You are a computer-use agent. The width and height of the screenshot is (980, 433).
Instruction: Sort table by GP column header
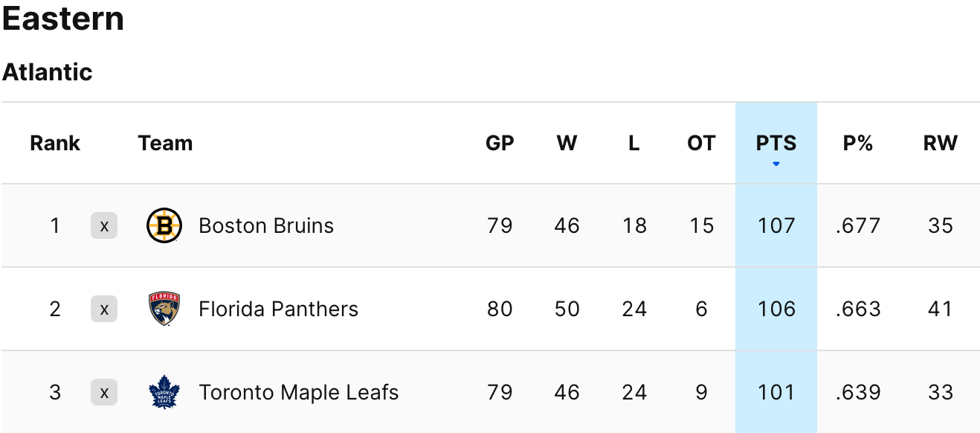[500, 143]
